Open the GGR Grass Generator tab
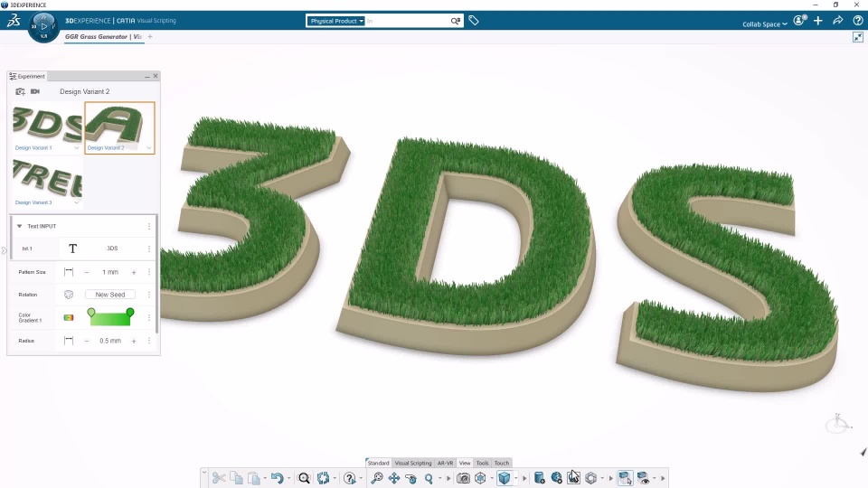The image size is (868, 488). (x=103, y=36)
